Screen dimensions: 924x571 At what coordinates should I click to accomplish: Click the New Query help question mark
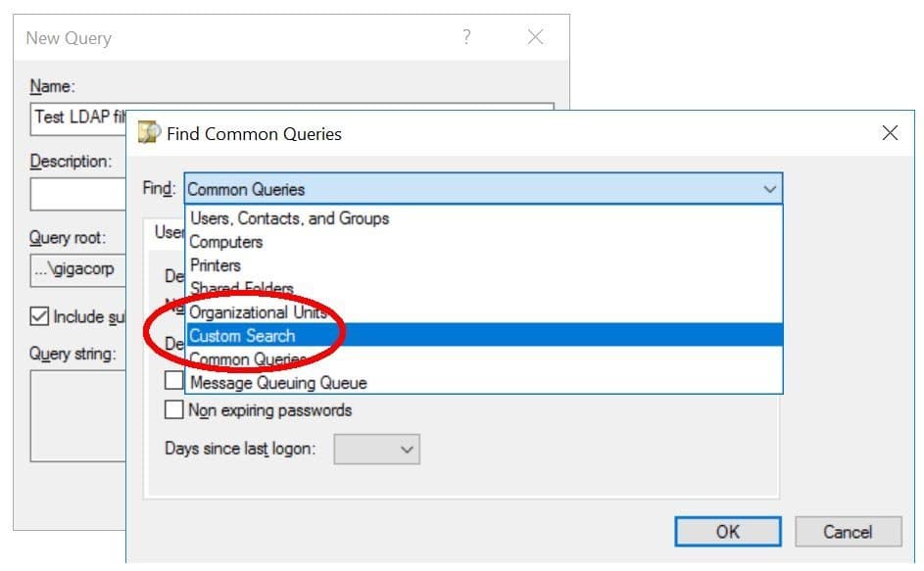(466, 37)
